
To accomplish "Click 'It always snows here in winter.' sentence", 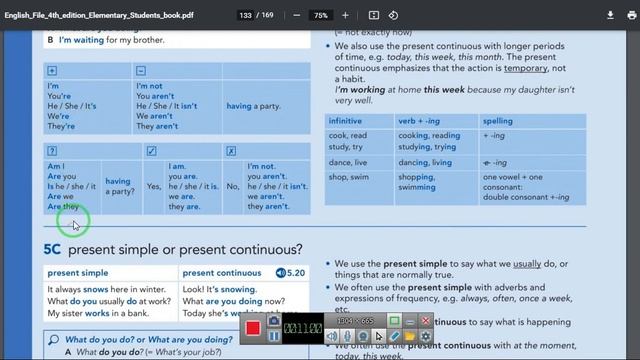I will 107,289.
